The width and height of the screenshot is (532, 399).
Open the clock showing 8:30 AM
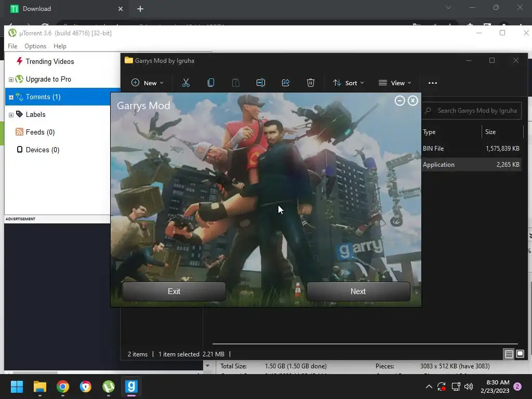tap(495, 387)
